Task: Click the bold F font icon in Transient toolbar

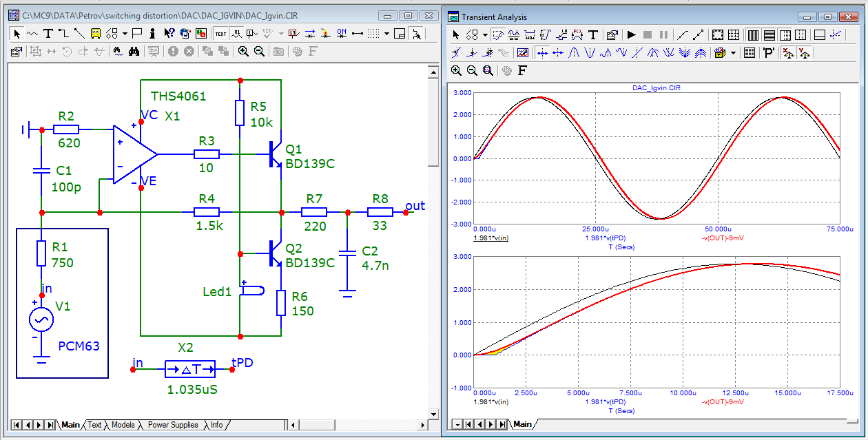Action: tap(521, 70)
